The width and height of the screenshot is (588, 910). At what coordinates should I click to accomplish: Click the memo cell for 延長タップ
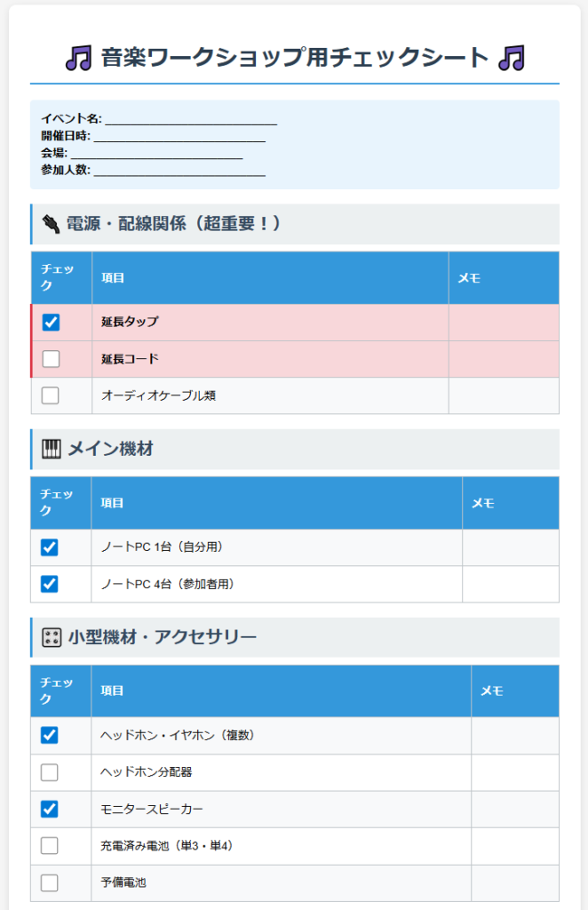click(504, 322)
